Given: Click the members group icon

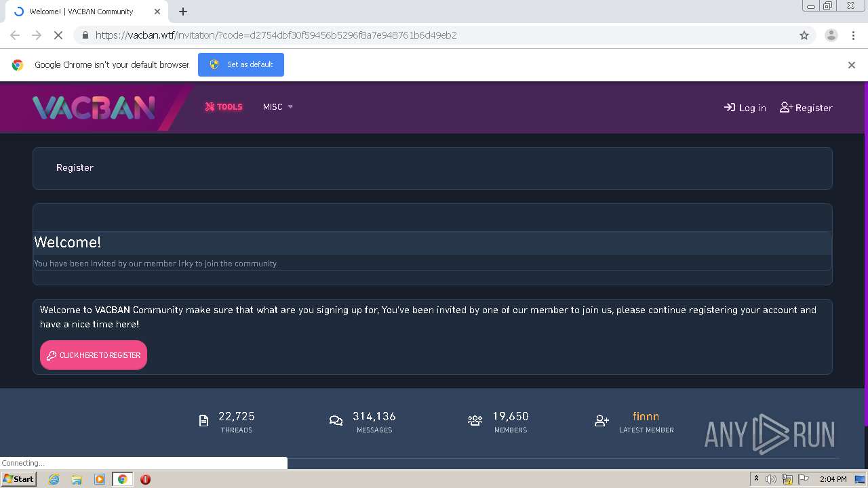Looking at the screenshot, I should click(x=475, y=421).
